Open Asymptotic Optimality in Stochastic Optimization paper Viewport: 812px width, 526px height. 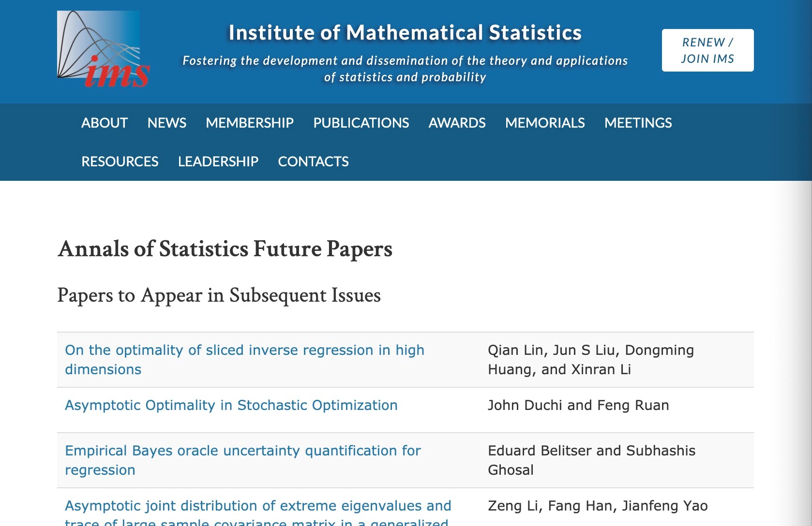pos(231,405)
